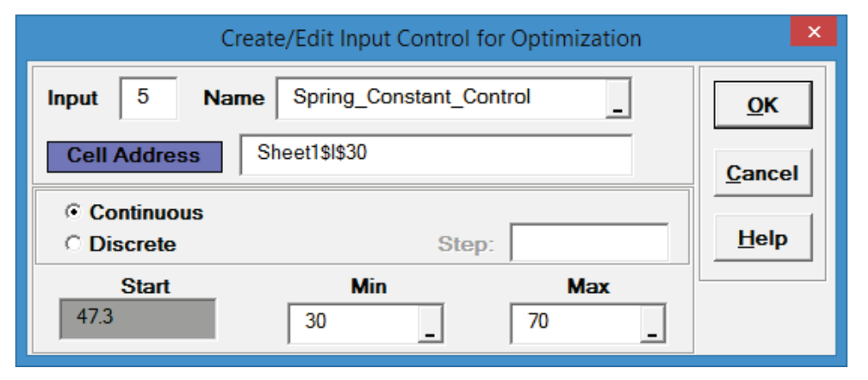
Task: Click the Step label text
Action: coord(466,245)
